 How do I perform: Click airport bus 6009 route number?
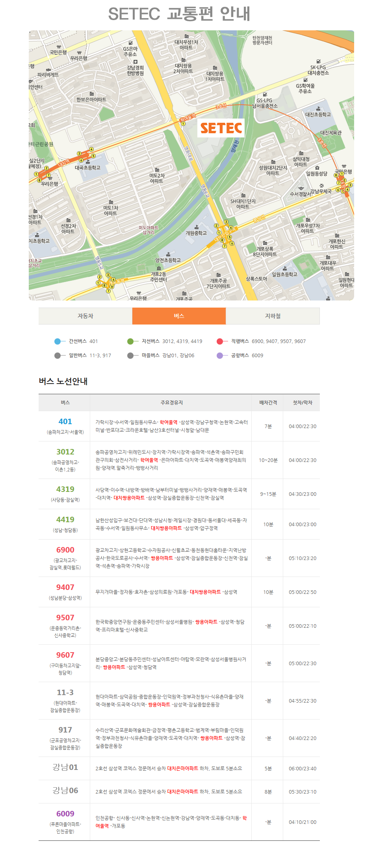point(65,814)
